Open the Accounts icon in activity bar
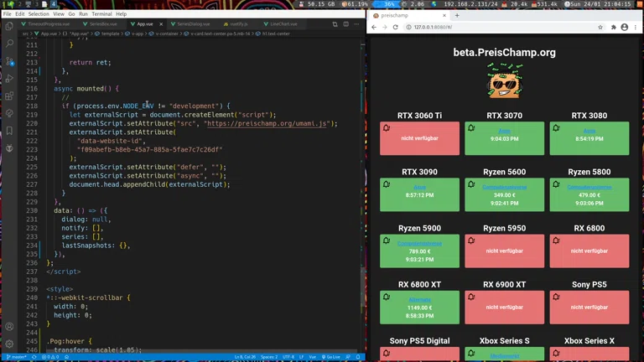 pyautogui.click(x=9, y=327)
